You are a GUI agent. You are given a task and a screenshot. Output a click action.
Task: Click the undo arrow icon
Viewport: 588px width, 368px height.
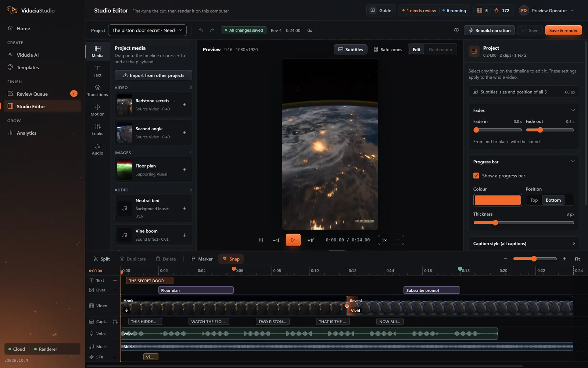(201, 30)
